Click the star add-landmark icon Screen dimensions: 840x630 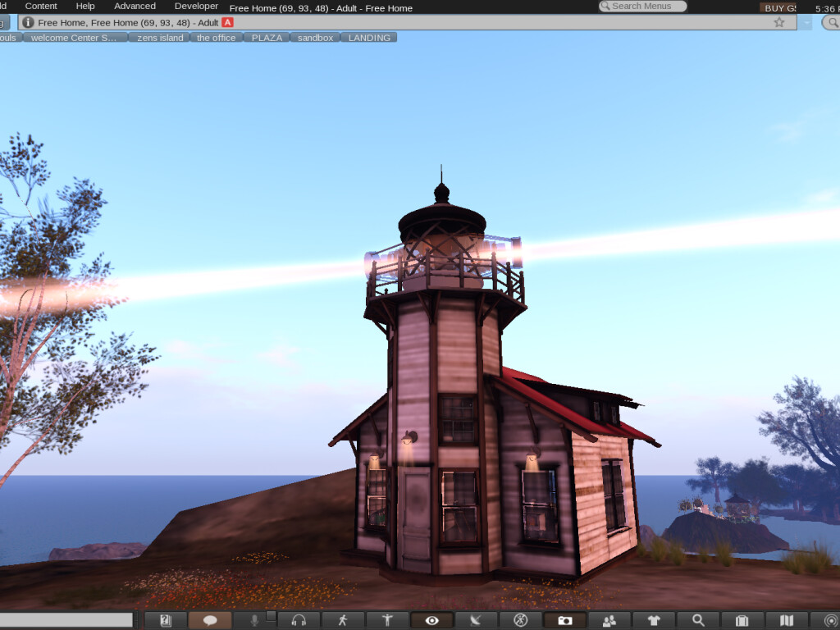pos(779,23)
